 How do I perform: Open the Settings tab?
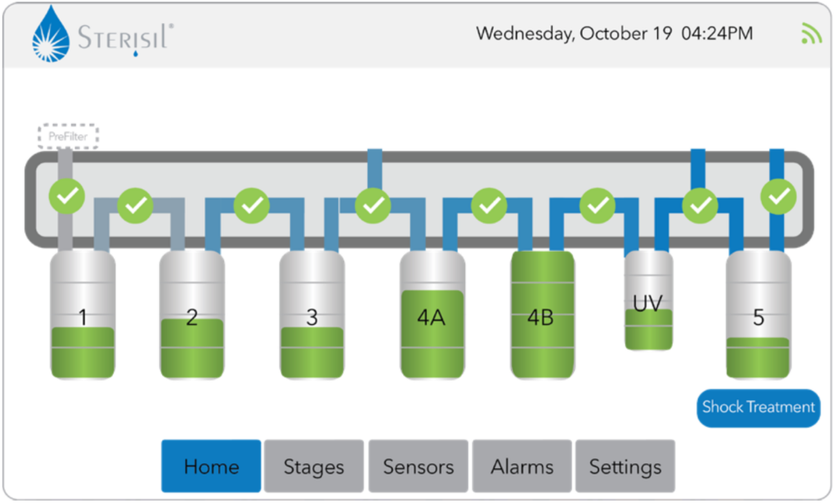[x=625, y=466]
